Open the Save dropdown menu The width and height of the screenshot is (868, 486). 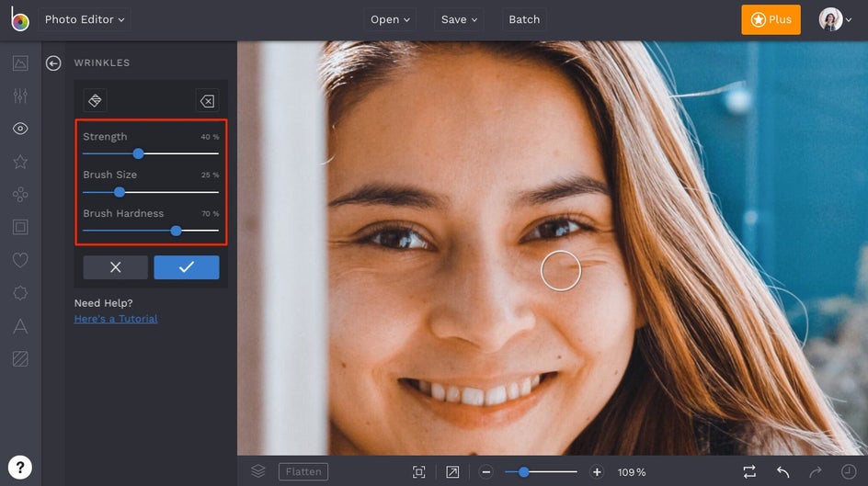pyautogui.click(x=459, y=19)
